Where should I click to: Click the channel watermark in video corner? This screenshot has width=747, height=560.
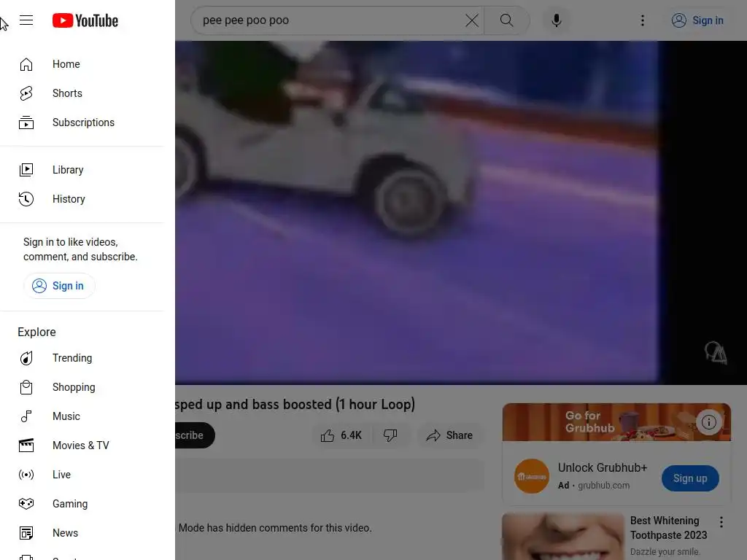pyautogui.click(x=715, y=353)
